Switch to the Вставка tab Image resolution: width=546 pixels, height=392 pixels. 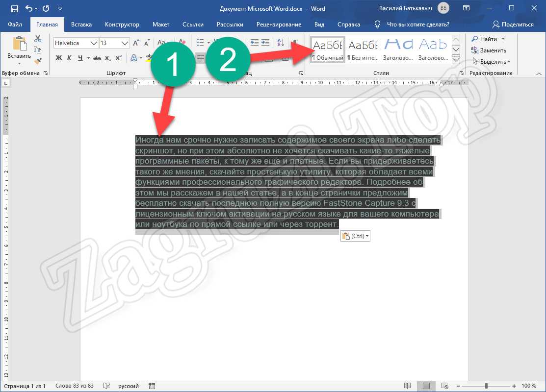click(x=81, y=24)
